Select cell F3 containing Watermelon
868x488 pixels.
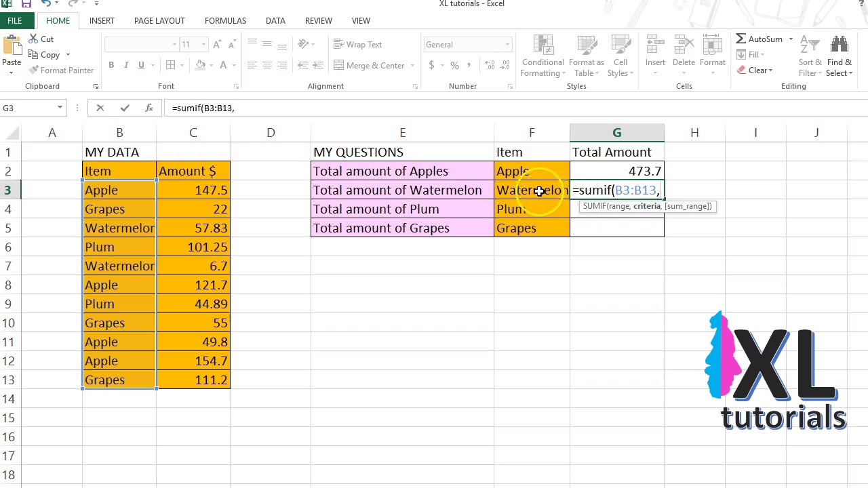click(532, 190)
